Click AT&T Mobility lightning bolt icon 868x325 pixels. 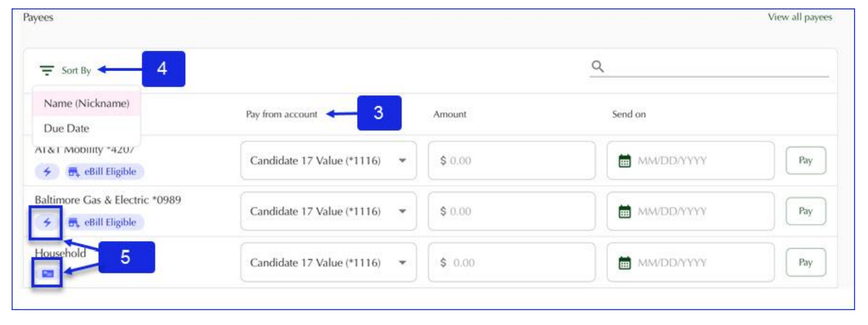click(48, 171)
